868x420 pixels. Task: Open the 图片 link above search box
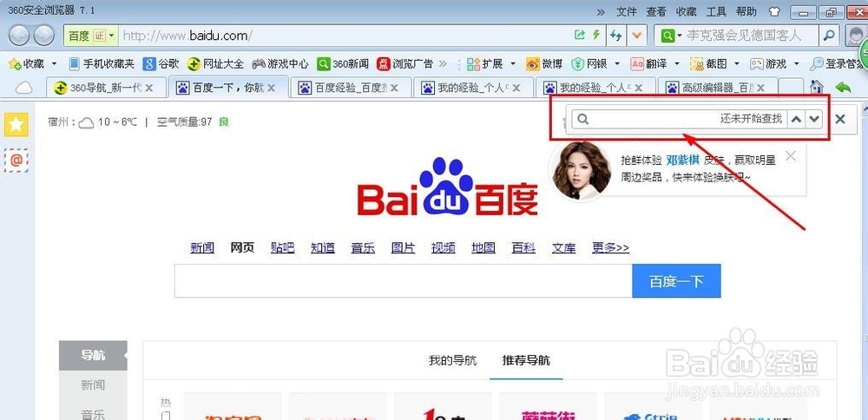coord(403,248)
